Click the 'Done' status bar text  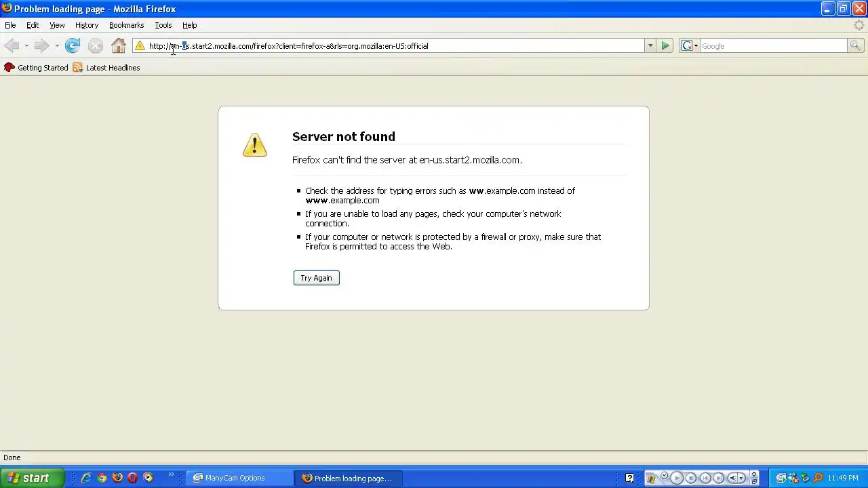[x=12, y=457]
